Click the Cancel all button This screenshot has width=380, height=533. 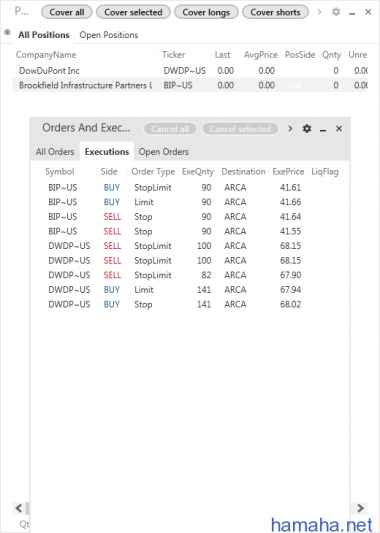170,129
